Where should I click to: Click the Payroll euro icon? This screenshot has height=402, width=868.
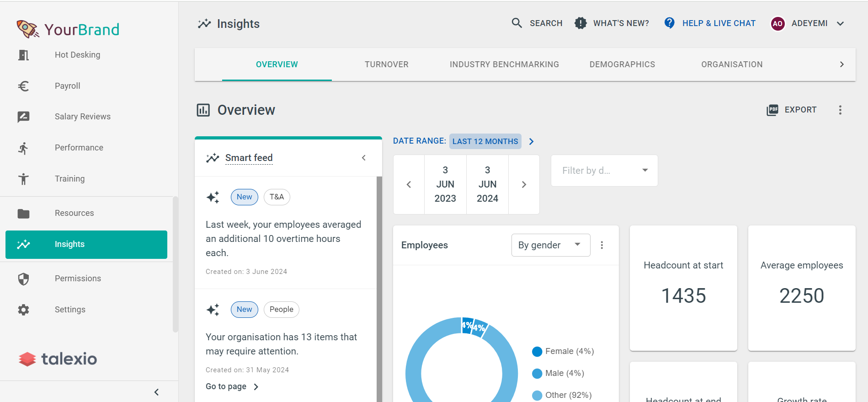tap(23, 86)
